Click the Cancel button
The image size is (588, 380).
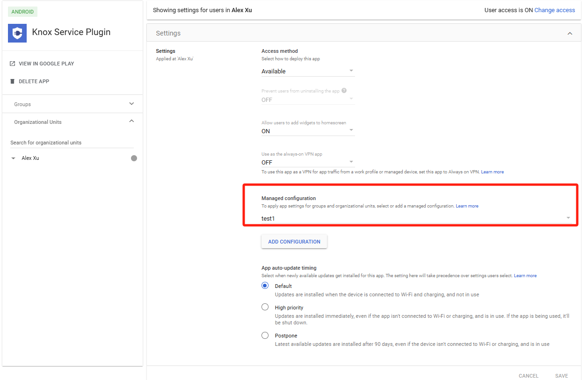point(529,376)
